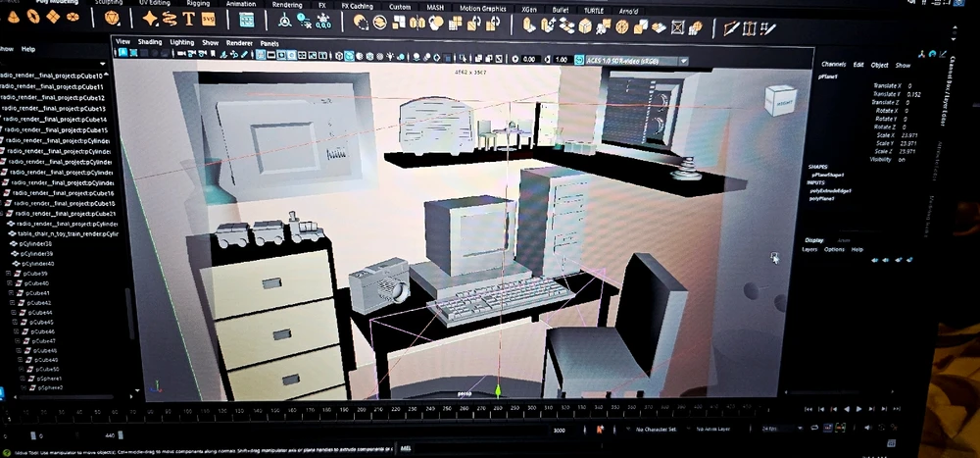This screenshot has height=458, width=980.
Task: Create a polygon torus from the shelf
Action: [x=33, y=17]
